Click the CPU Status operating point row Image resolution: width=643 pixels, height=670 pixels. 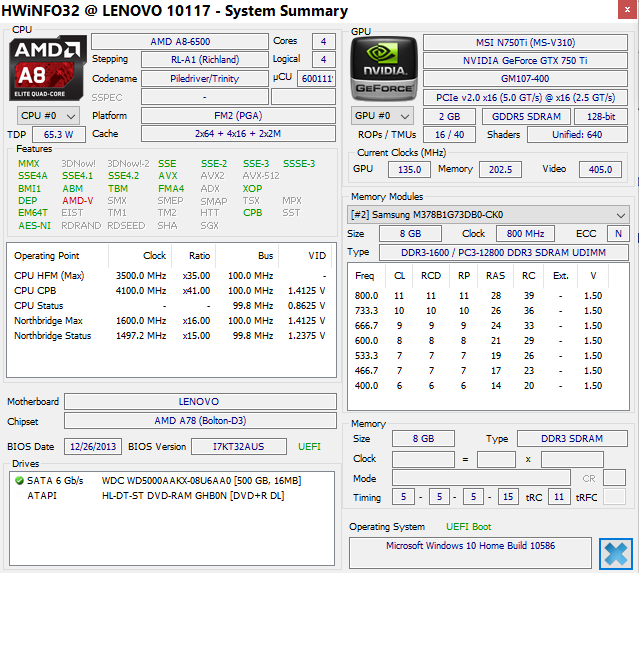[x=170, y=306]
